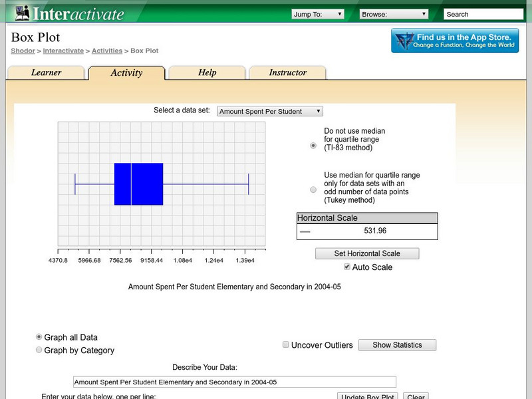Go to the Instructor tab
The width and height of the screenshot is (532, 399).
coord(287,73)
